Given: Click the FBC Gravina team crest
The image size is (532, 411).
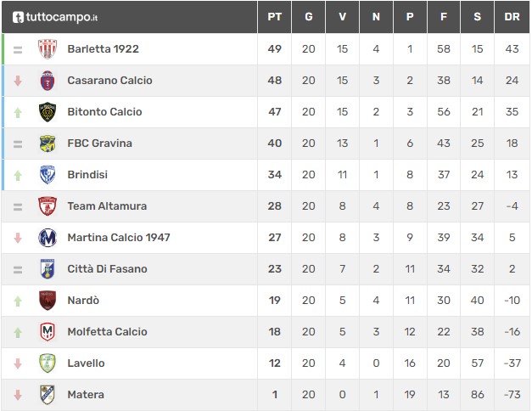Looking at the screenshot, I should (48, 144).
